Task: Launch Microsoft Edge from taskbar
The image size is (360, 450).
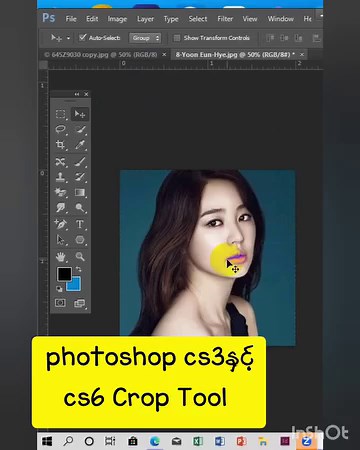Action: point(154,441)
